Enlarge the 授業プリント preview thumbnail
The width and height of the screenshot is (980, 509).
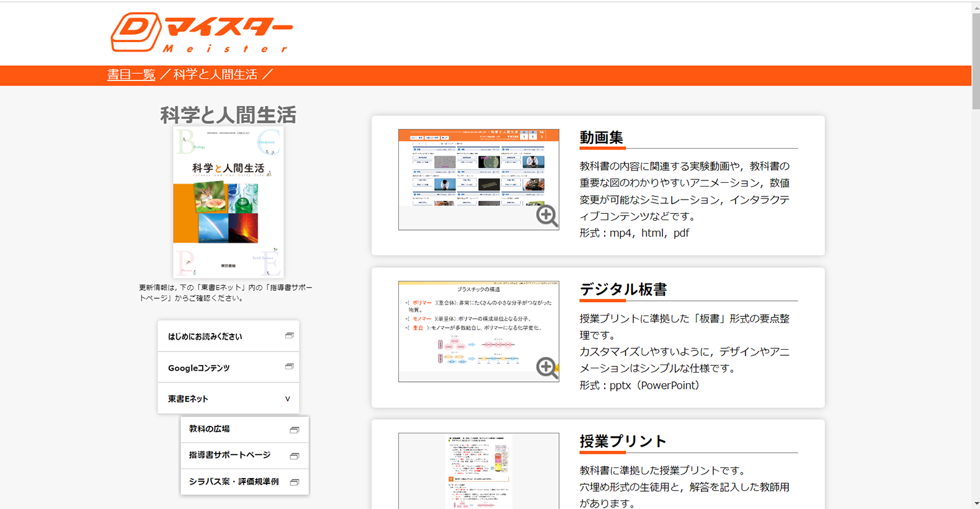click(x=478, y=471)
